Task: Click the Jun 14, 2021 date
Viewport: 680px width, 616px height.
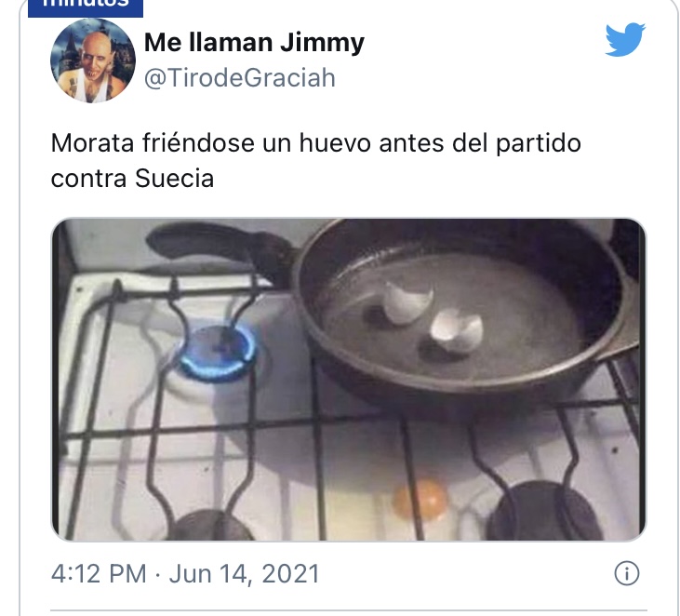Action: click(244, 573)
